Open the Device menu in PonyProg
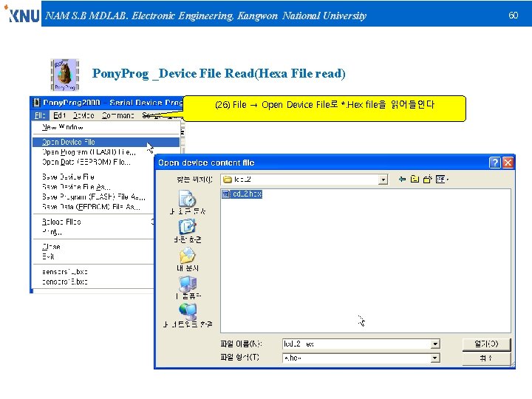532x399 pixels. pos(83,115)
